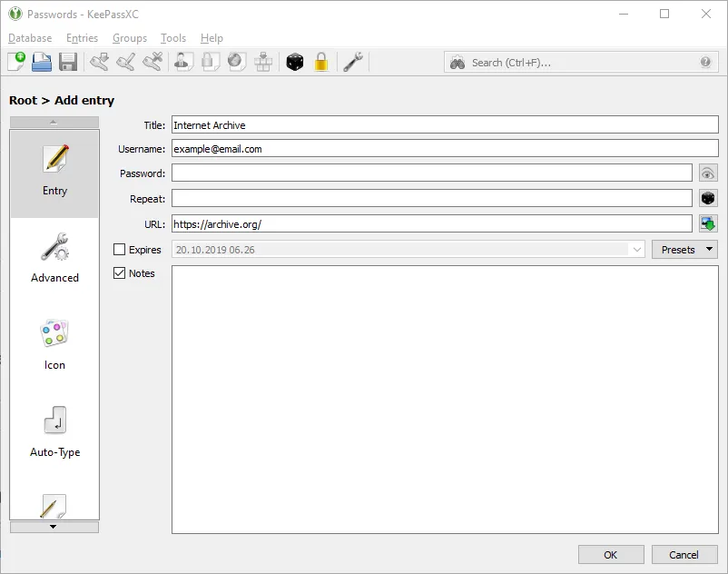This screenshot has width=728, height=574.
Task: Open the Database menu
Action: click(30, 38)
